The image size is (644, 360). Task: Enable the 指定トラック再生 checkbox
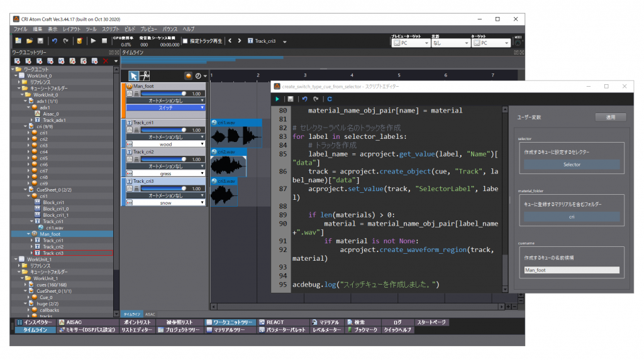(185, 41)
